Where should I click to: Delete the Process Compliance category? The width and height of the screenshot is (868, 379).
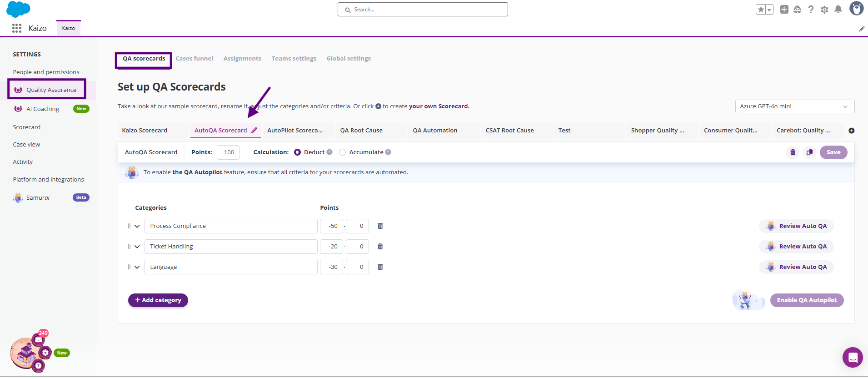(x=380, y=226)
